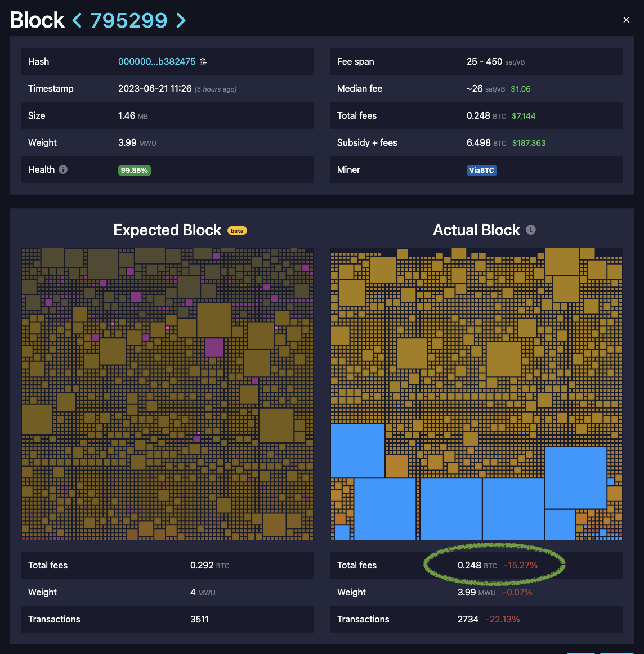Select the $187,363 value
The image size is (644, 654).
pos(529,143)
